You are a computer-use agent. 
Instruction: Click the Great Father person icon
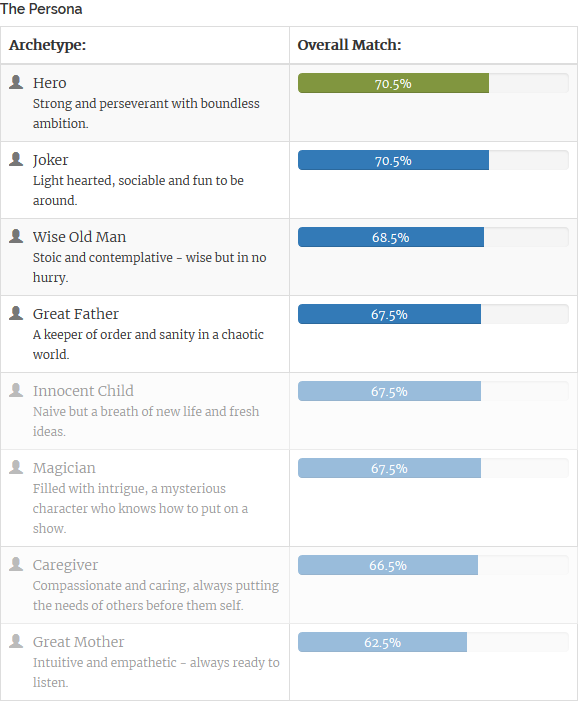coord(16,313)
